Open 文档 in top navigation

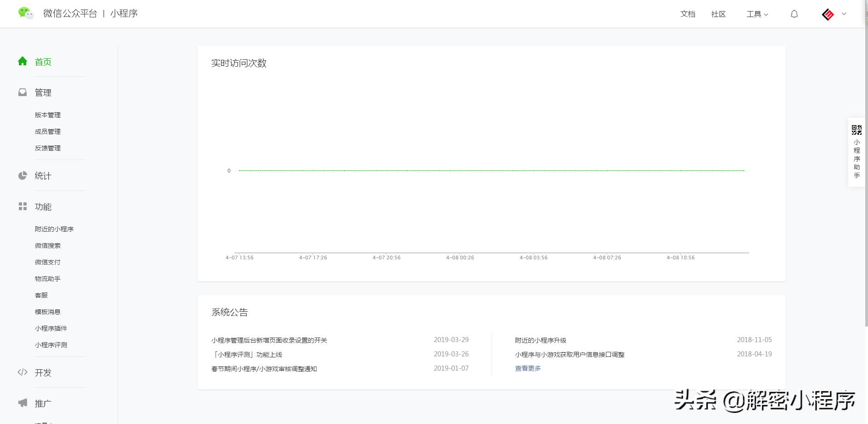click(688, 14)
